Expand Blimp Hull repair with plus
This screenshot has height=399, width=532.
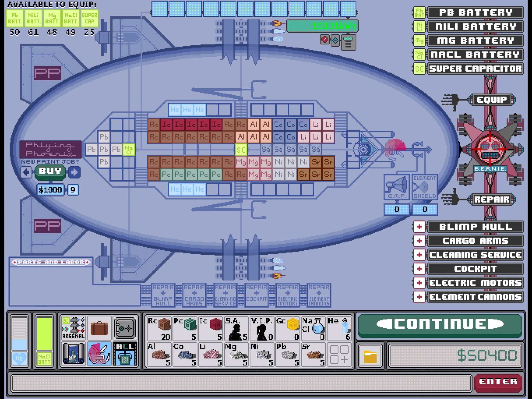419,227
